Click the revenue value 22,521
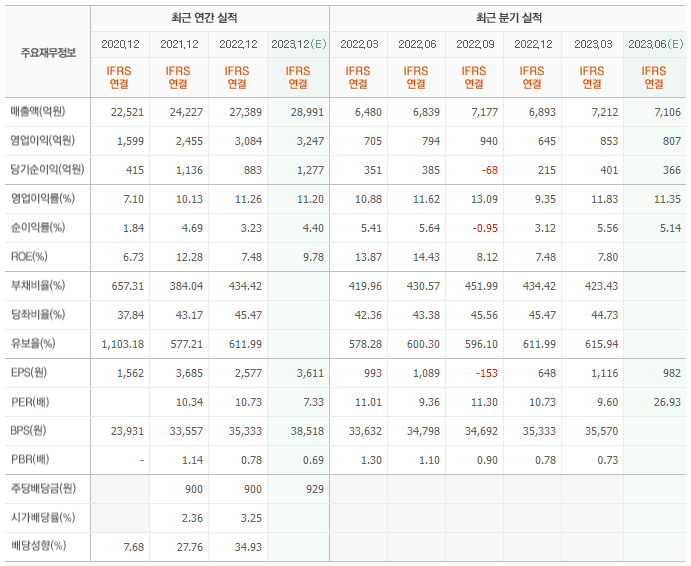Image resolution: width=691 pixels, height=566 pixels. pos(127,112)
